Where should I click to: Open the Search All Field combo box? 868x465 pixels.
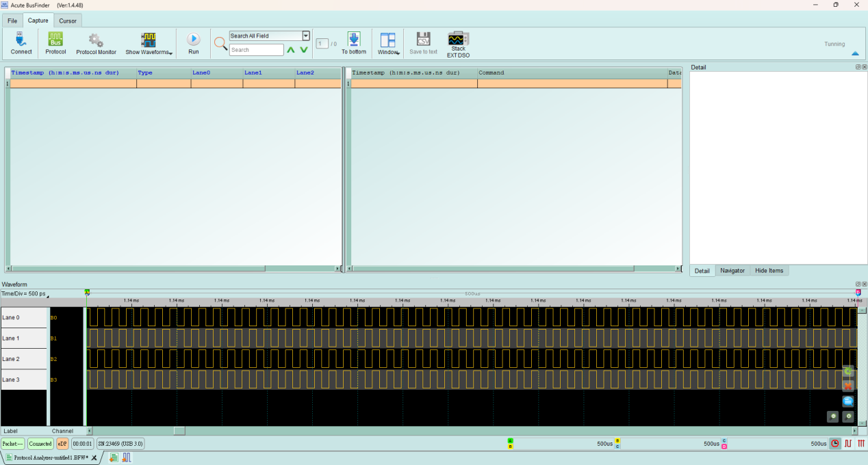270,36
